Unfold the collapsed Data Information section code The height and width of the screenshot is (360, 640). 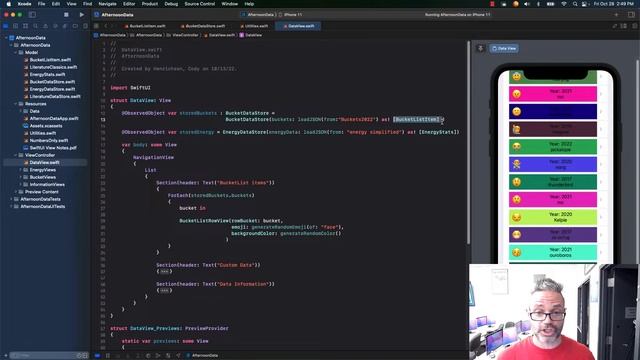[x=164, y=290]
